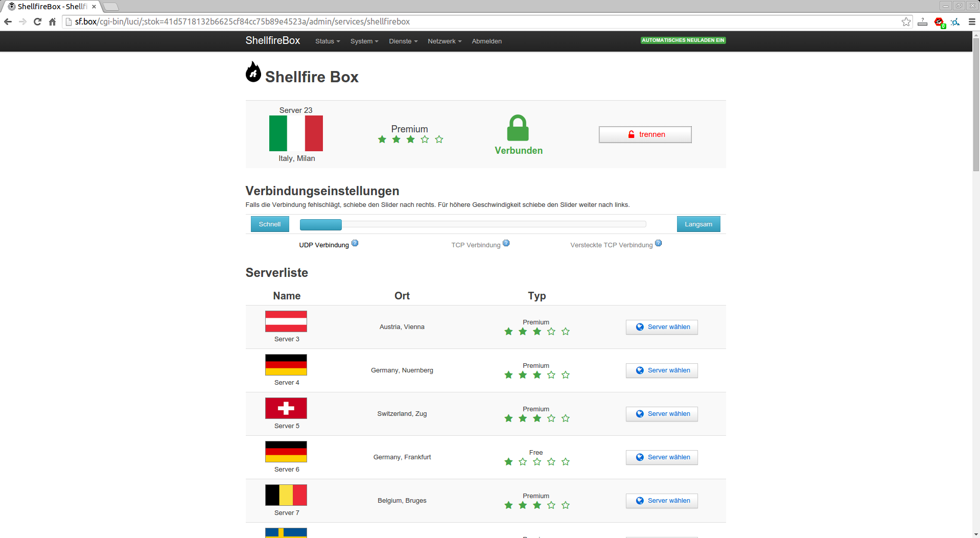Screen dimensions: 980x538
Task: Click the Switzerland flag for Server 5
Action: 286,408
